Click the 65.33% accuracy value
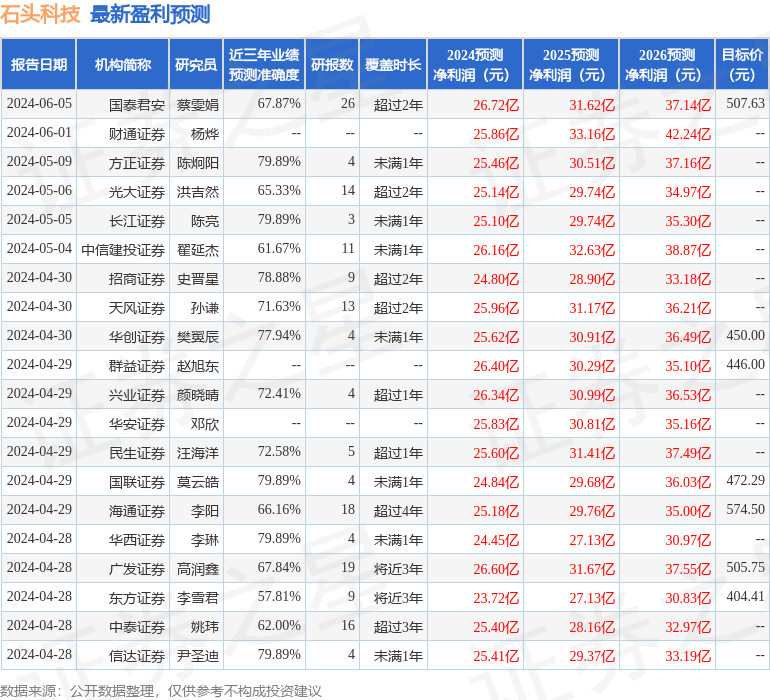Image resolution: width=770 pixels, height=700 pixels. [279, 191]
